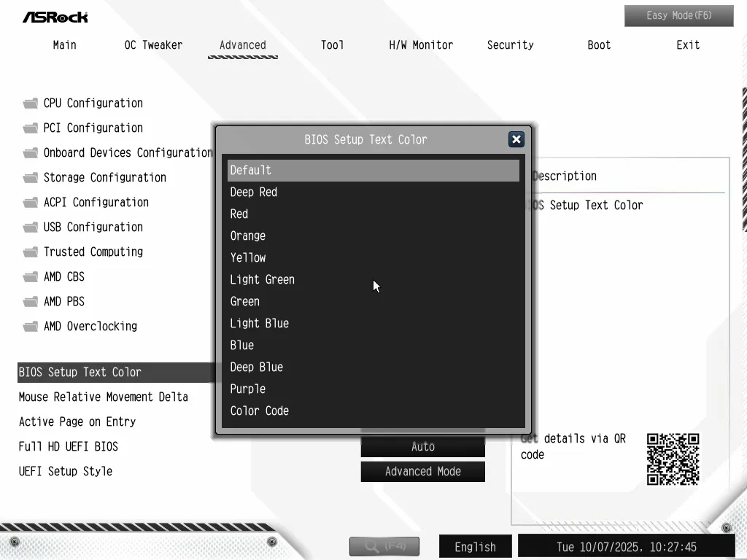Click the QR code image
This screenshot has width=747, height=560.
[x=673, y=459]
